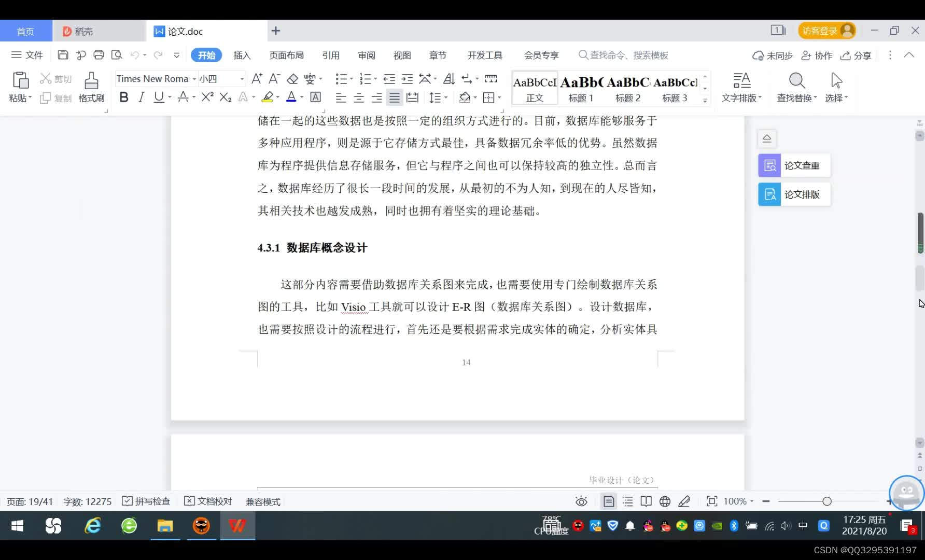Apply superscript formatting
This screenshot has width=925, height=560.
(x=207, y=97)
